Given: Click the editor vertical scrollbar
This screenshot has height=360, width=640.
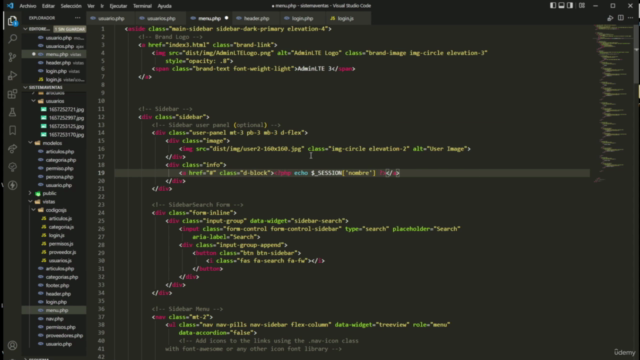Looking at the screenshot, I should click(x=636, y=55).
